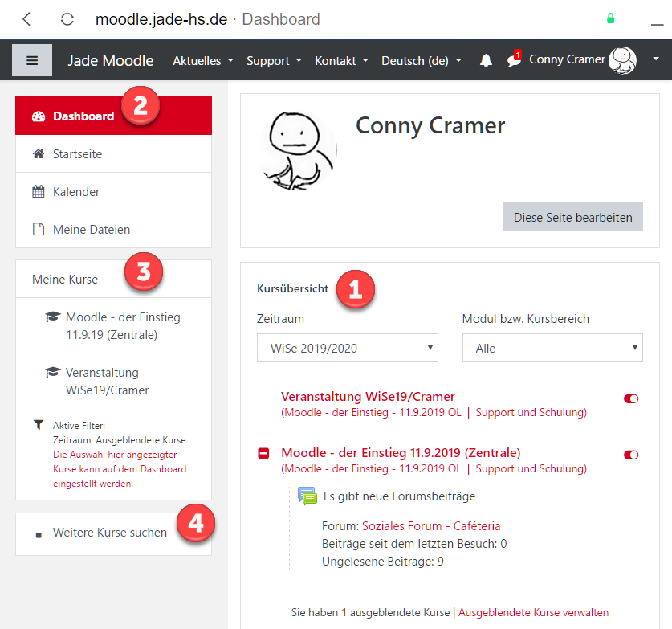Open Moodle der Einstieg 11.9.2019 (Zentrale) link

(401, 453)
